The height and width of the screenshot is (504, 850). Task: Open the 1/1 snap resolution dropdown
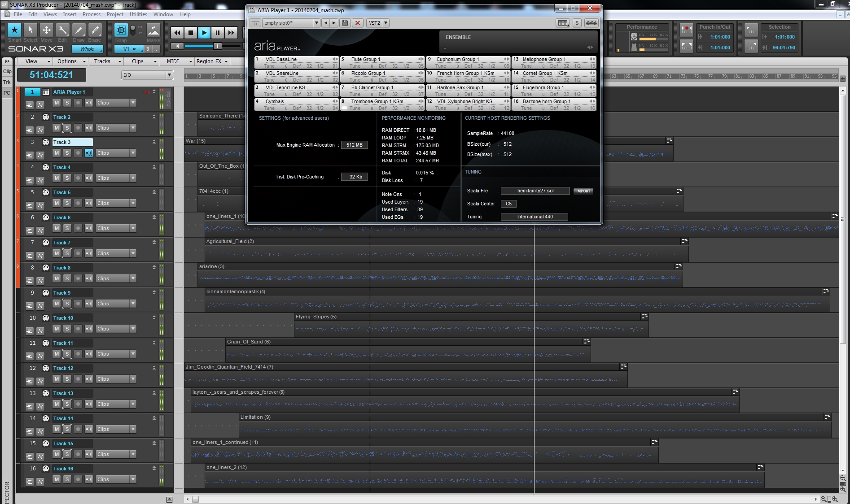[129, 49]
